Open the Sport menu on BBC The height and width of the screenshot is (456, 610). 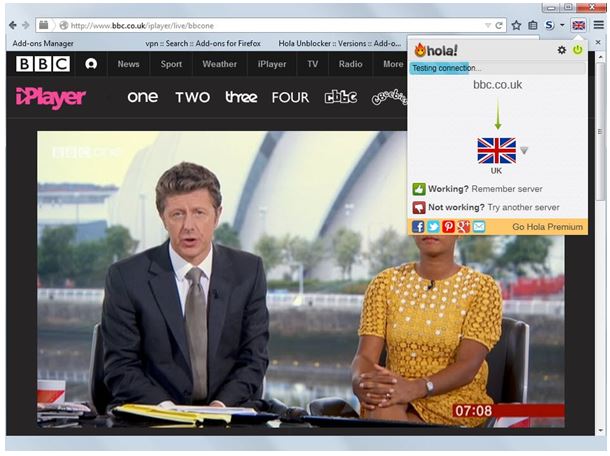(x=171, y=64)
